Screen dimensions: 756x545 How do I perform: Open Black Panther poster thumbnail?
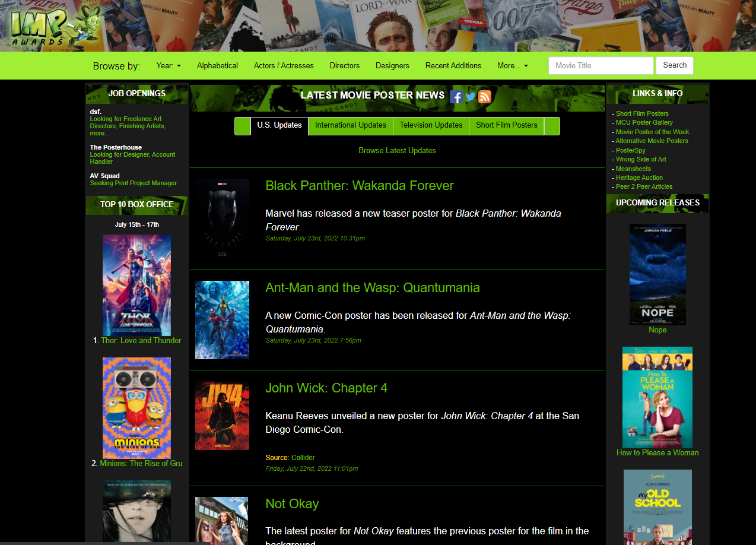222,218
